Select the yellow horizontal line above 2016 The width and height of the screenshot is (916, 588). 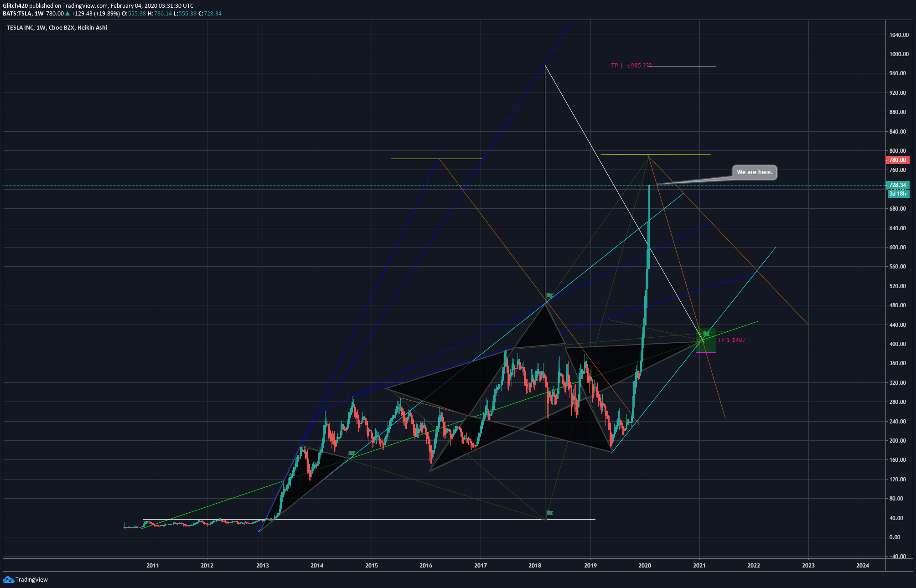(x=436, y=159)
